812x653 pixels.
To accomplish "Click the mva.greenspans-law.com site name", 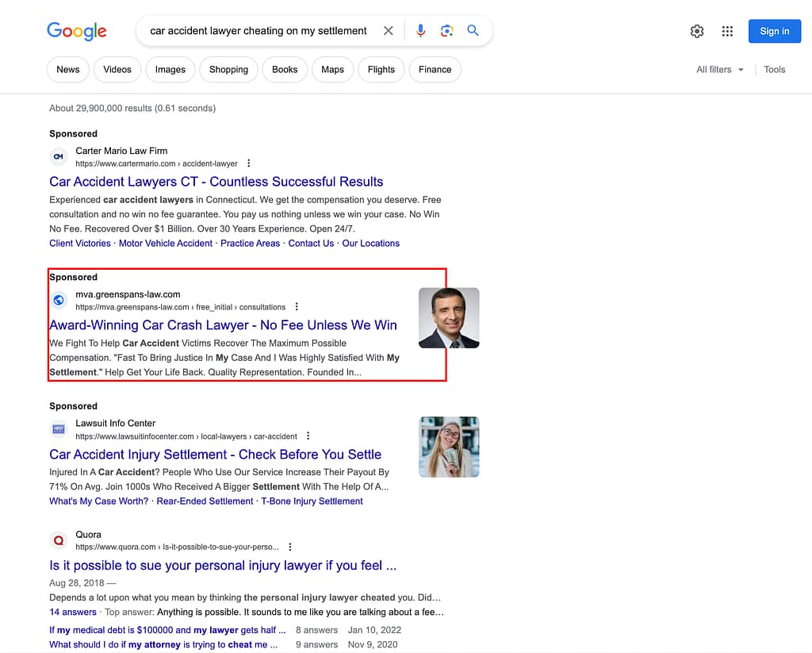I will 128,294.
